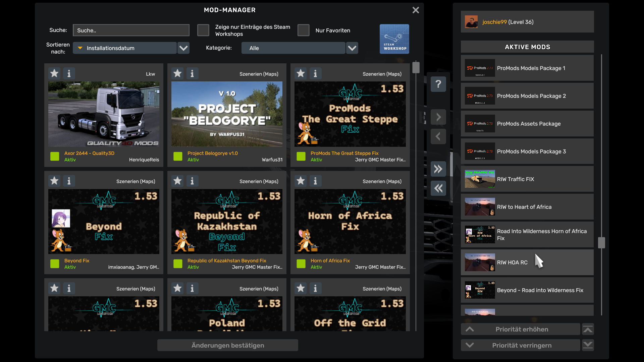The width and height of the screenshot is (644, 362).
Task: Select ProMods Models Package 2 in active mods
Action: click(x=527, y=96)
